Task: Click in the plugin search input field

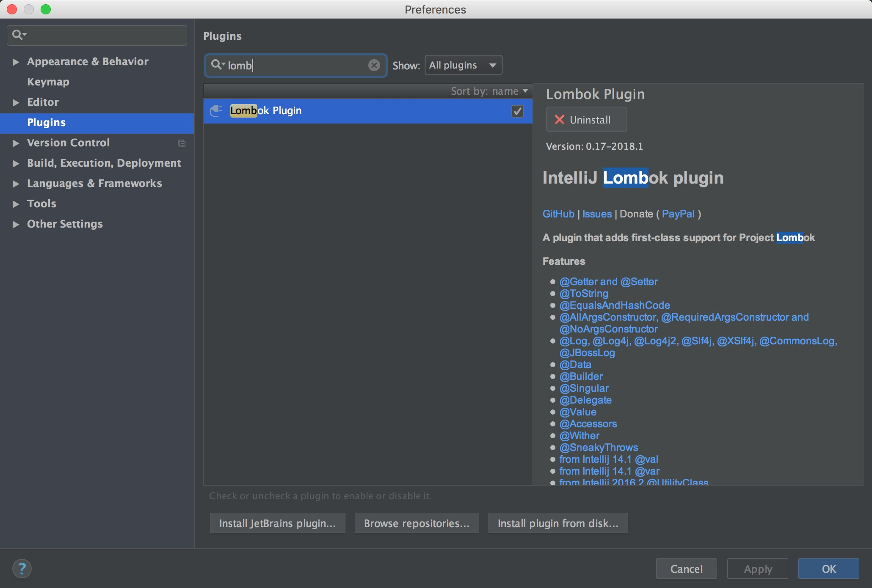Action: coord(305,65)
